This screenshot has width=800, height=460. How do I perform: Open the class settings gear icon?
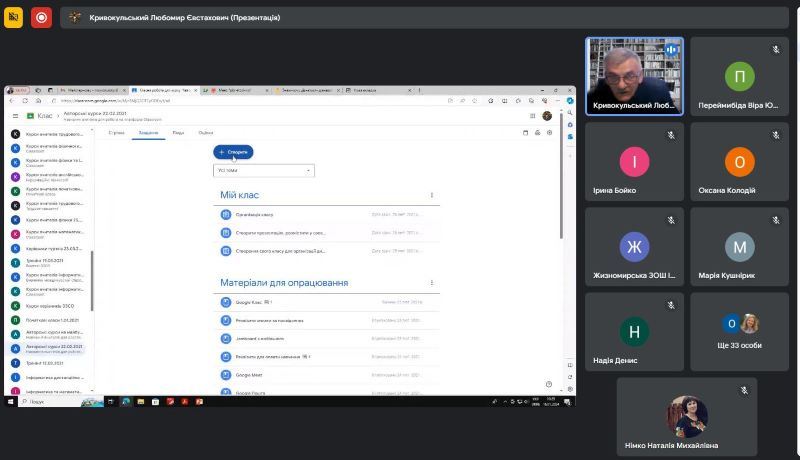(549, 133)
